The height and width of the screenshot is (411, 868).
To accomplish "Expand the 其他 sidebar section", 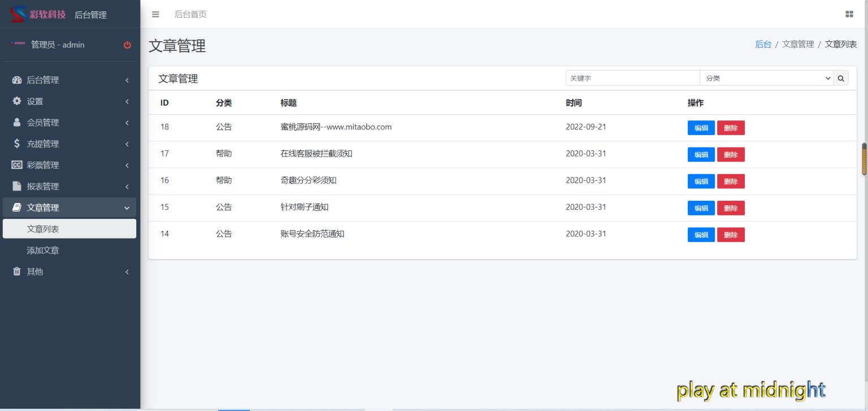I will 34,271.
